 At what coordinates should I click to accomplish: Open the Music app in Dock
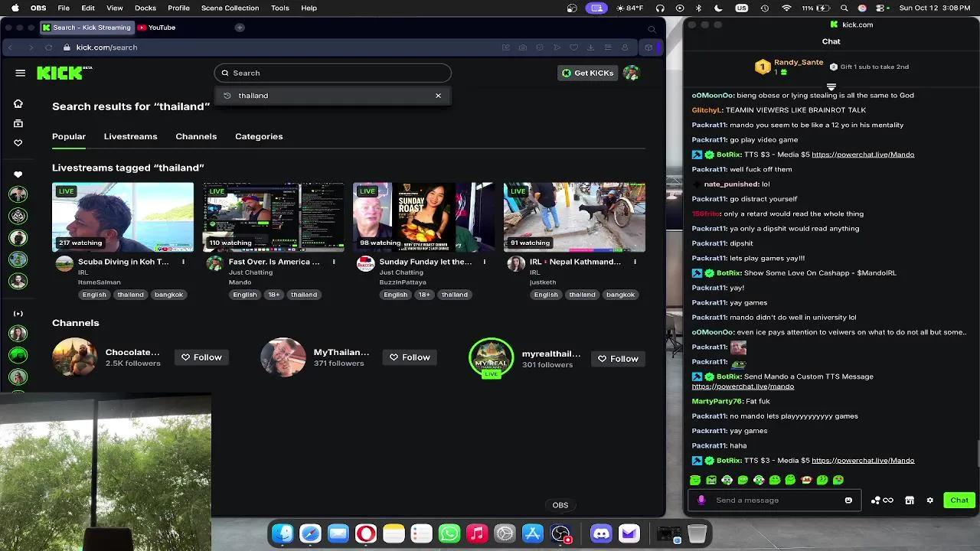pyautogui.click(x=477, y=533)
